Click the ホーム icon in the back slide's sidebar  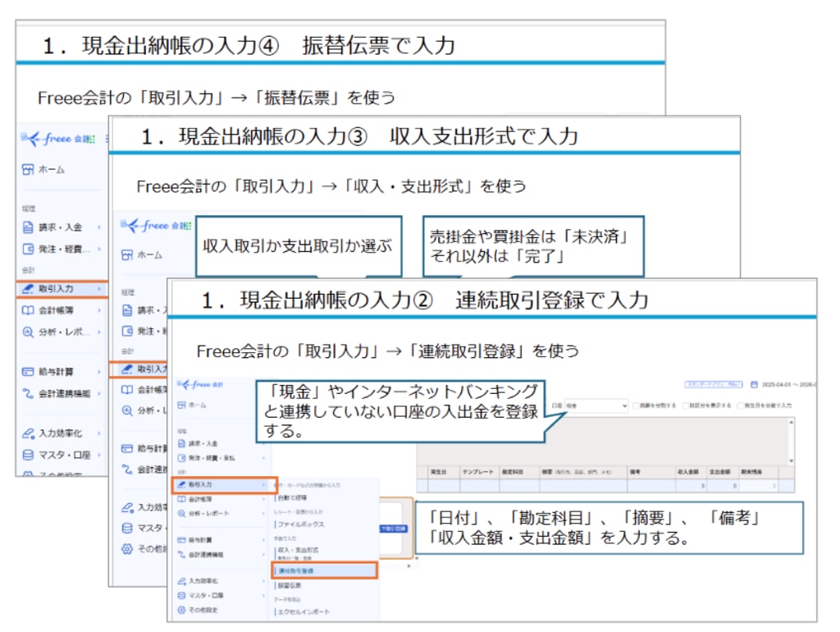pyautogui.click(x=28, y=170)
